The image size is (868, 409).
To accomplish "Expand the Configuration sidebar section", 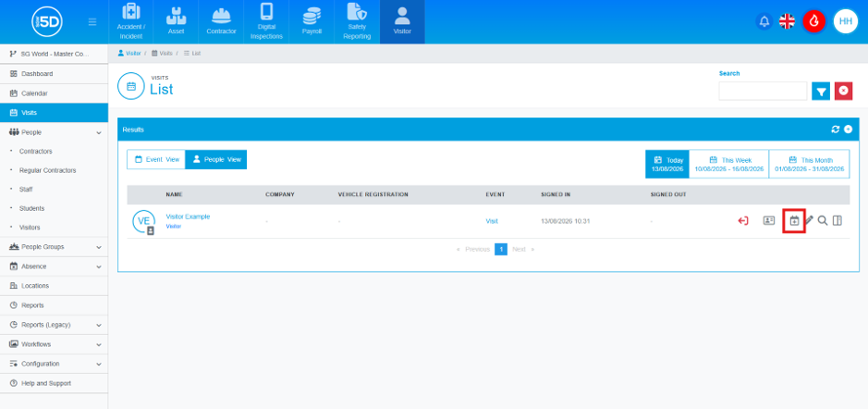I will [55, 364].
